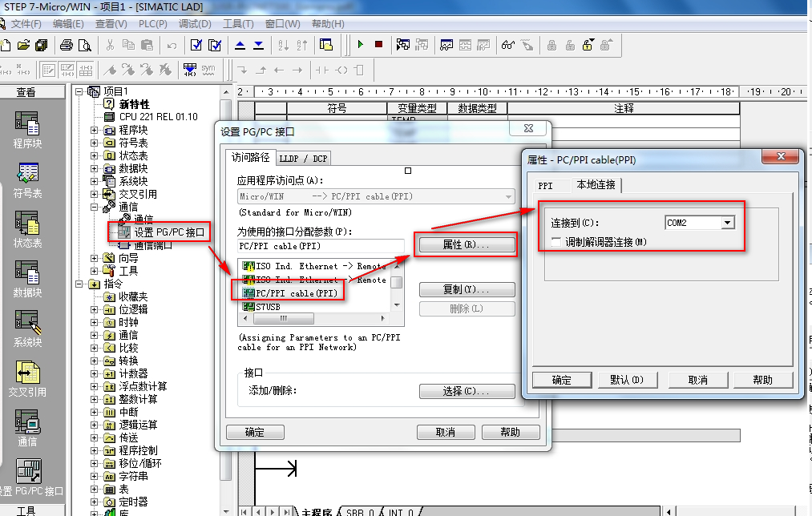
Task: Click the Upload blue up-arrow icon
Action: pos(240,46)
